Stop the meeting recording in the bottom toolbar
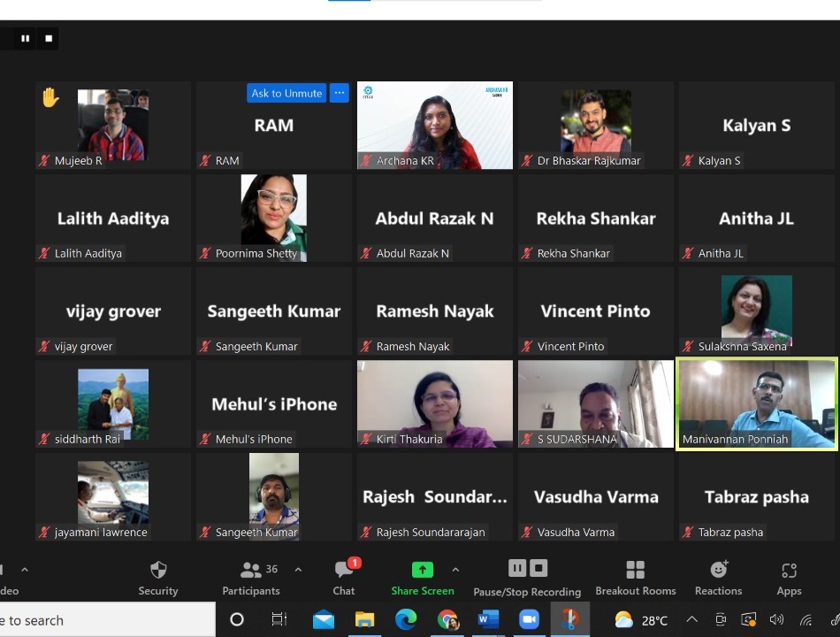This screenshot has width=840, height=637. click(x=538, y=568)
